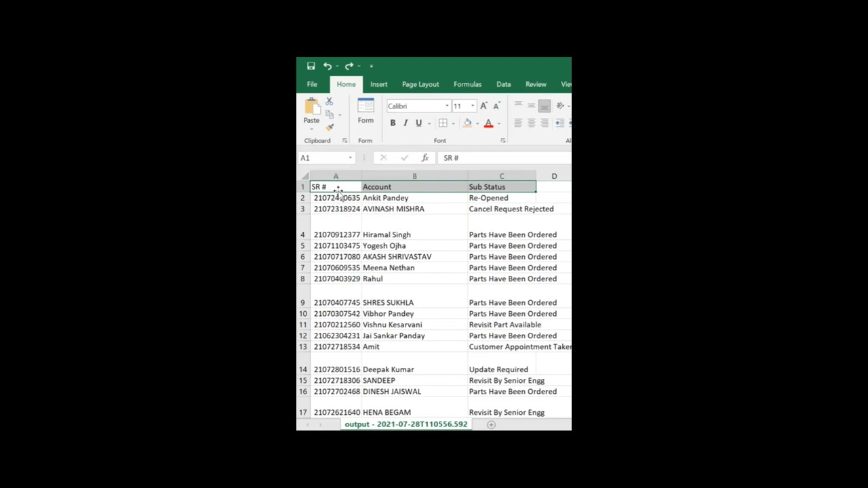This screenshot has width=868, height=488.
Task: Toggle Bold formatting
Action: coord(393,123)
